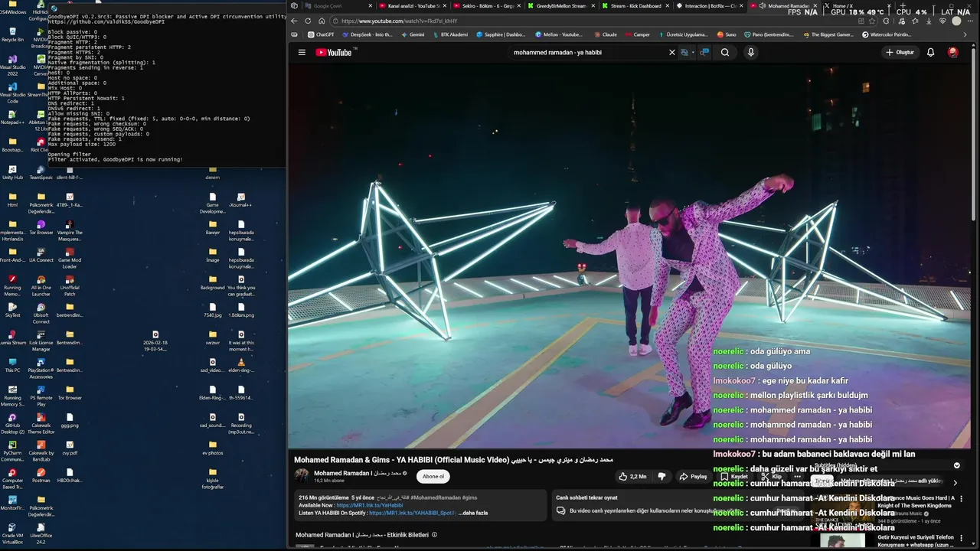Go back with the browser back arrow

coord(295,21)
